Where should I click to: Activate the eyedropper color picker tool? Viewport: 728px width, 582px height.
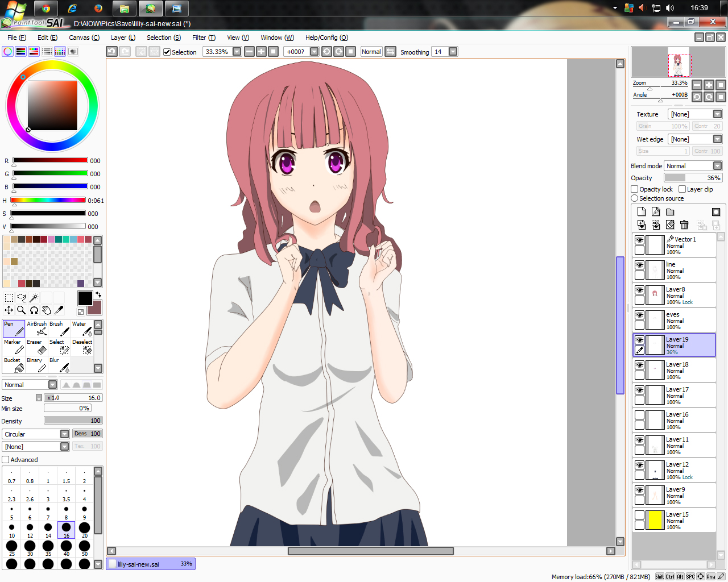59,310
